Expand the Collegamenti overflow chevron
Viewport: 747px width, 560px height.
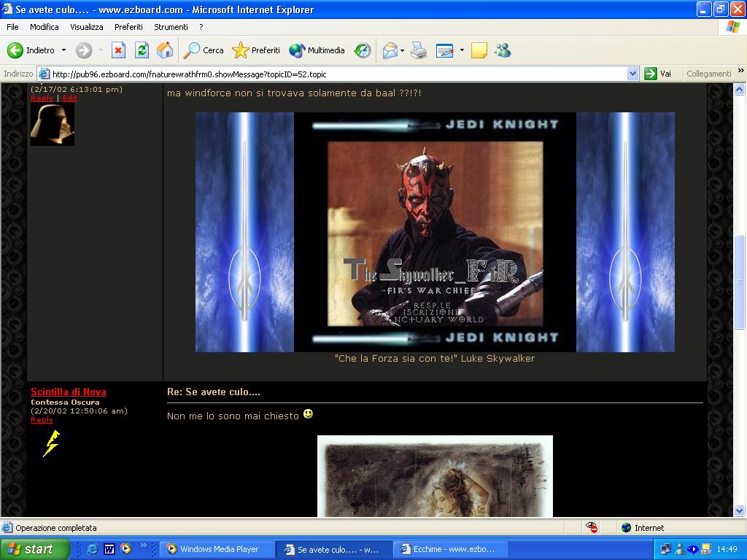tap(741, 71)
